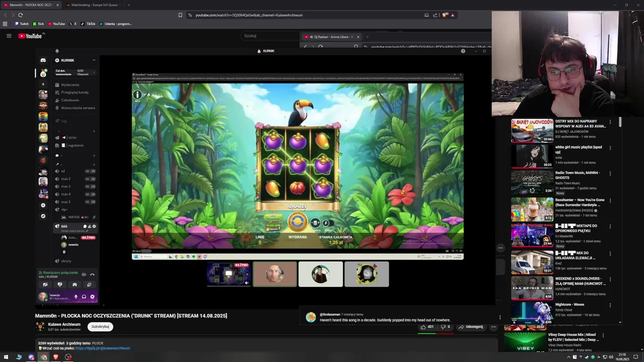Open more options for Nightcore - Waves video
644x362 pixels.
tap(610, 305)
